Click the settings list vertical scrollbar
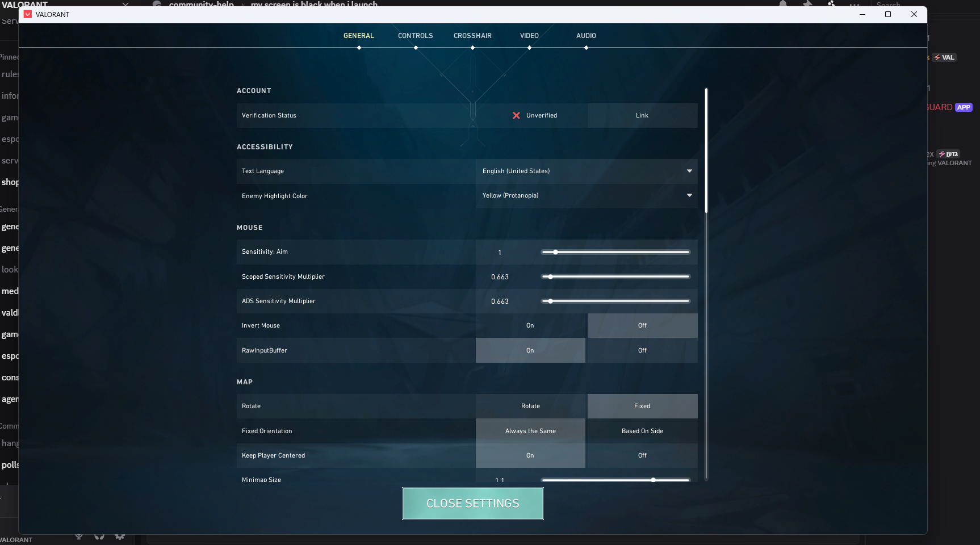The height and width of the screenshot is (545, 980). coord(706,150)
